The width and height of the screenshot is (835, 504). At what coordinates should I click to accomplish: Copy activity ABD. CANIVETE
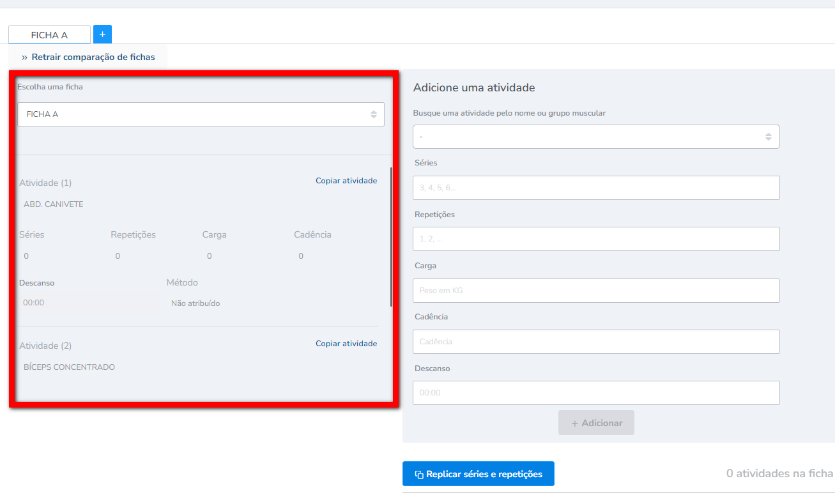(346, 181)
